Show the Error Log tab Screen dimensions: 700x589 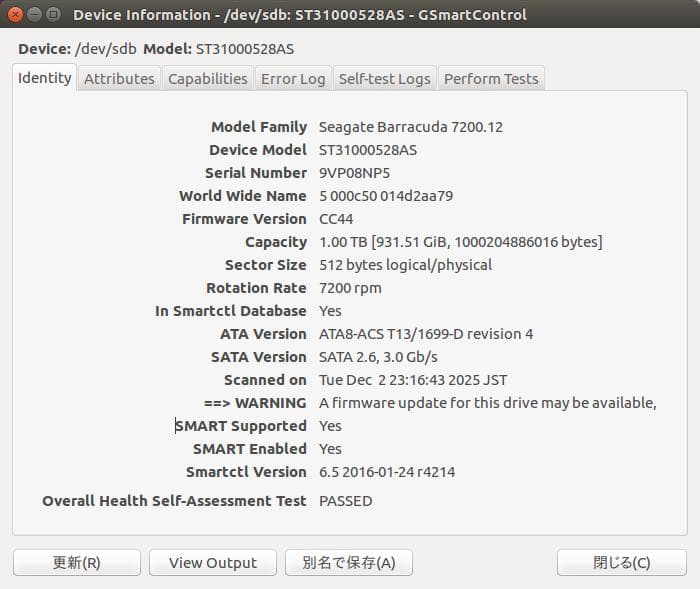click(293, 79)
